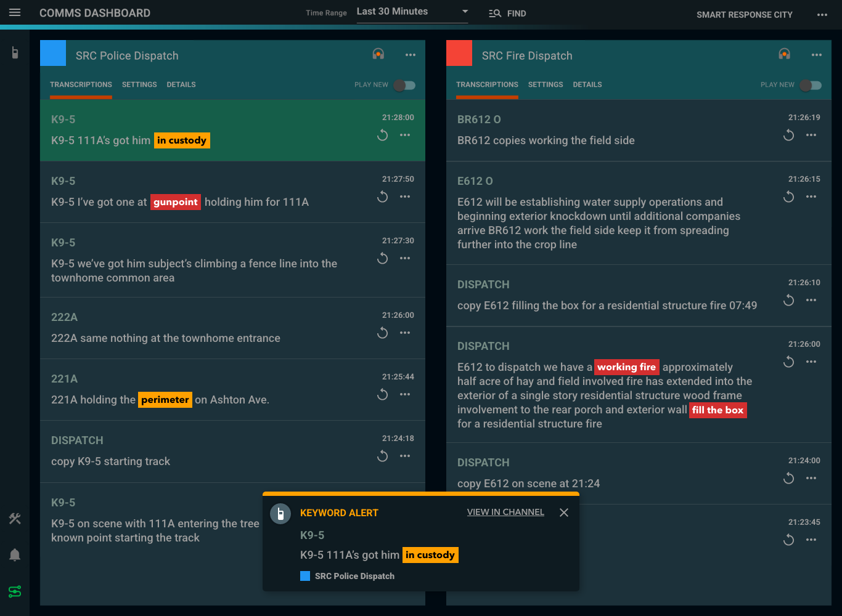The image size is (842, 616).
Task: Open options for the 21:26:10 dispatch message
Action: pos(811,300)
